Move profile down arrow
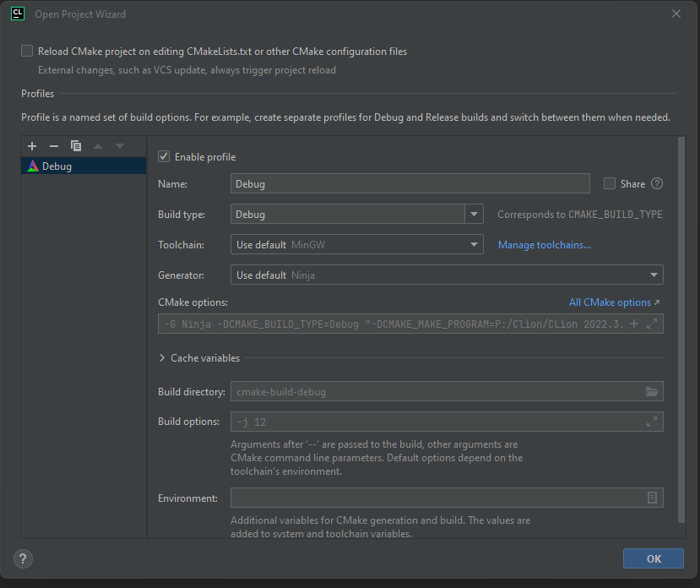Viewport: 700px width, 588px height. click(x=120, y=146)
